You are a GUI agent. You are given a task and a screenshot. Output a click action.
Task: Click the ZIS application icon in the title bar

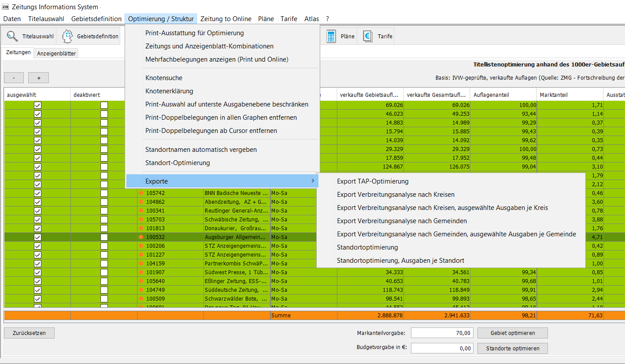6,7
